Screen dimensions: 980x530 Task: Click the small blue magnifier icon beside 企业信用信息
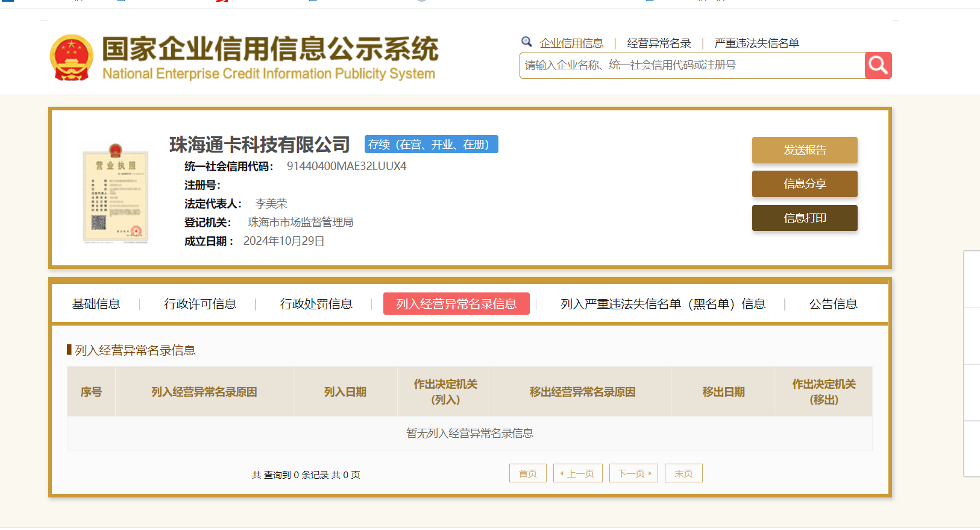click(527, 42)
